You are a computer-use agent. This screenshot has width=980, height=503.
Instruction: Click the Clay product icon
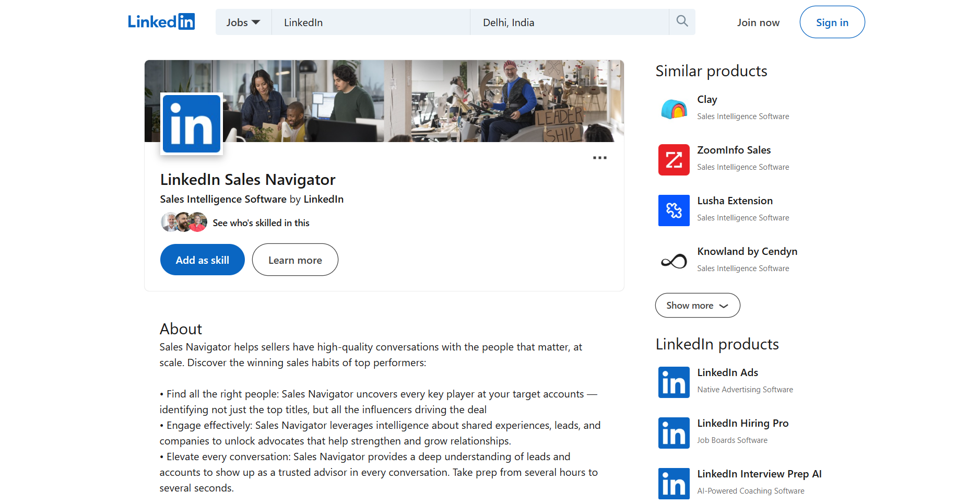674,109
